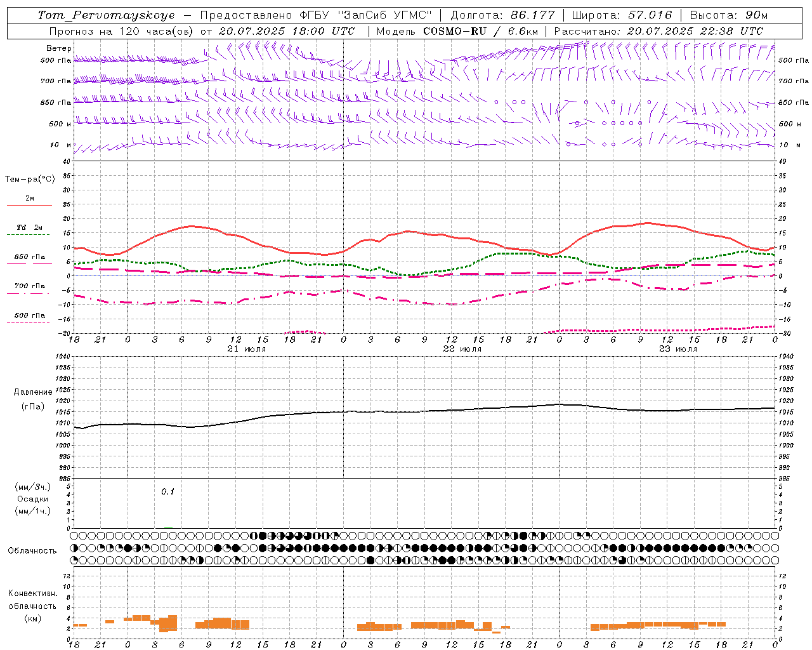Click the Высота: 90м label
Viewport: 812px width, 650px height.
click(728, 15)
